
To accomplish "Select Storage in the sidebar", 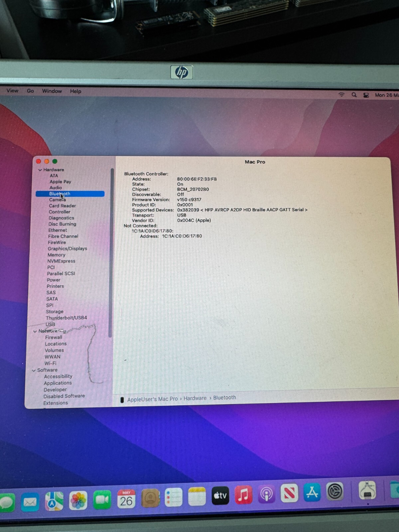I will tap(55, 312).
